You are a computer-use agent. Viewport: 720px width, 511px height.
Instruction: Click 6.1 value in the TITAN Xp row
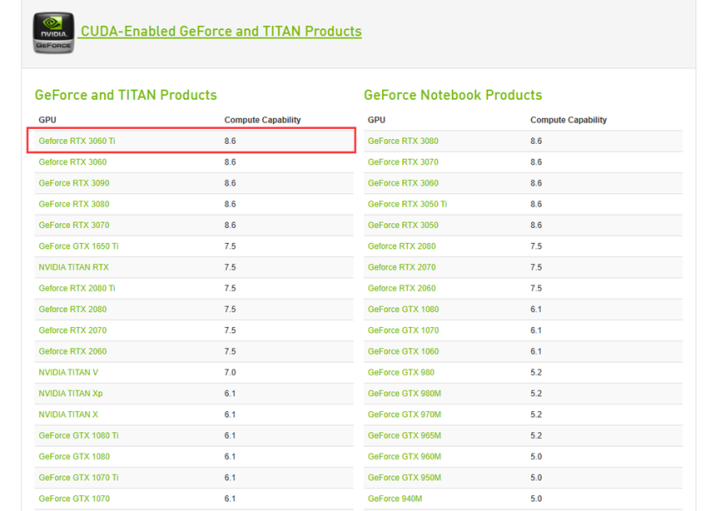coord(230,393)
